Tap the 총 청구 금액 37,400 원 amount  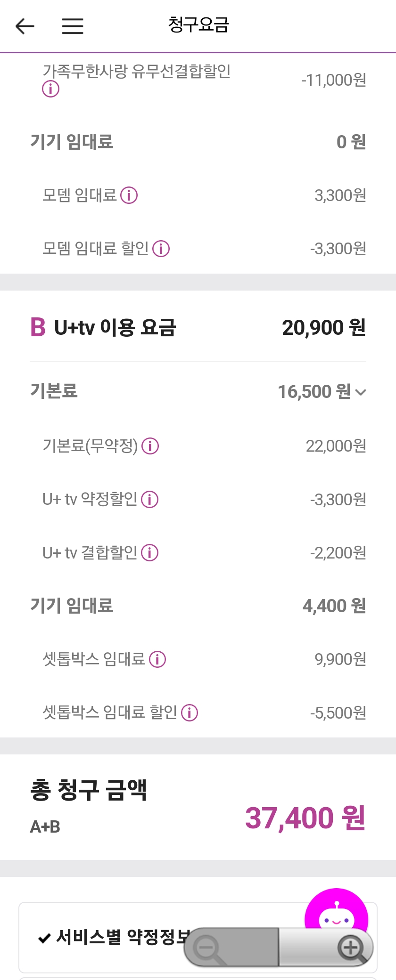[x=305, y=818]
